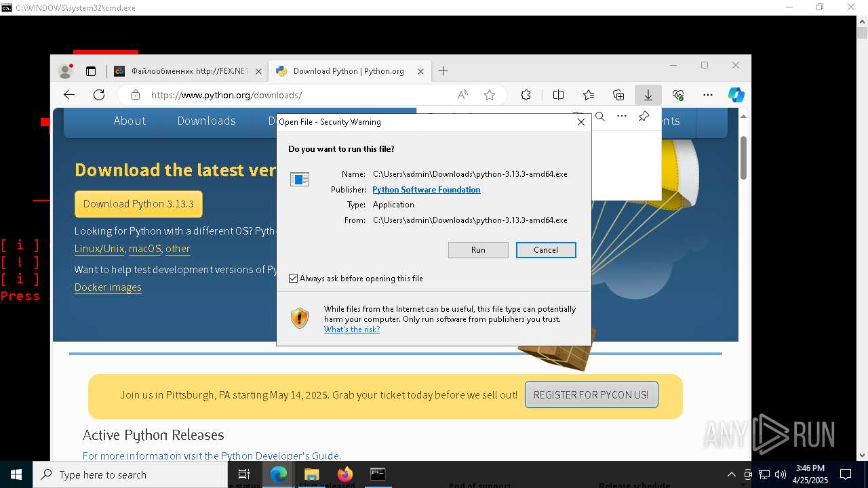This screenshot has height=488, width=868.
Task: Click Run in the security dialog
Action: tap(478, 250)
